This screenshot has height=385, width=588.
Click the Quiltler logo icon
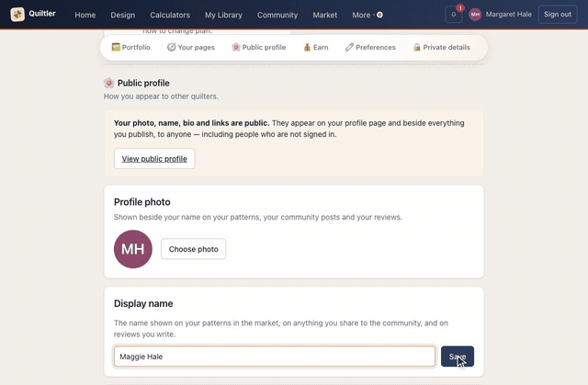click(17, 15)
